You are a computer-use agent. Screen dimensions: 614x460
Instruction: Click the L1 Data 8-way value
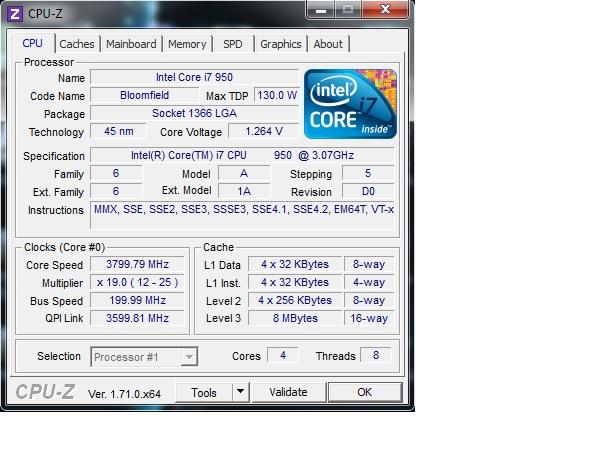[369, 264]
